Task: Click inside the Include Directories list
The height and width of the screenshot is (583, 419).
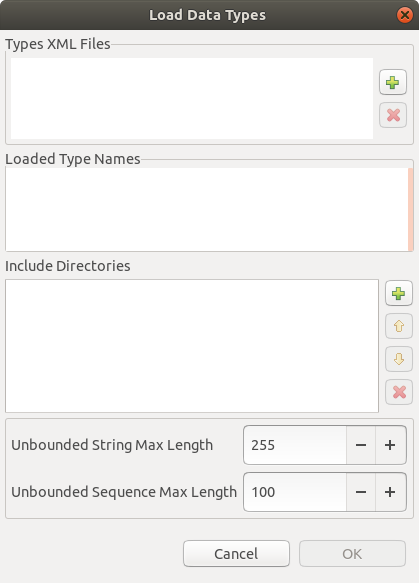Action: (x=192, y=346)
